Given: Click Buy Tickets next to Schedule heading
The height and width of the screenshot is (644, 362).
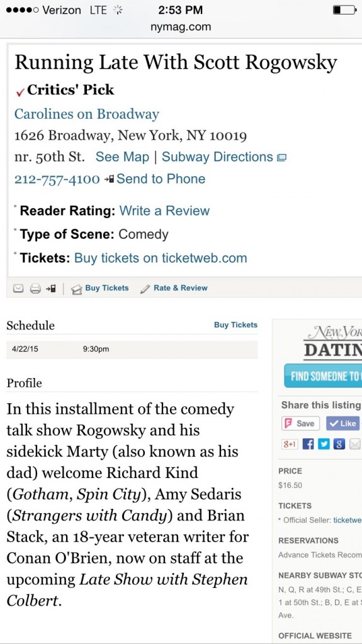Looking at the screenshot, I should 235,325.
